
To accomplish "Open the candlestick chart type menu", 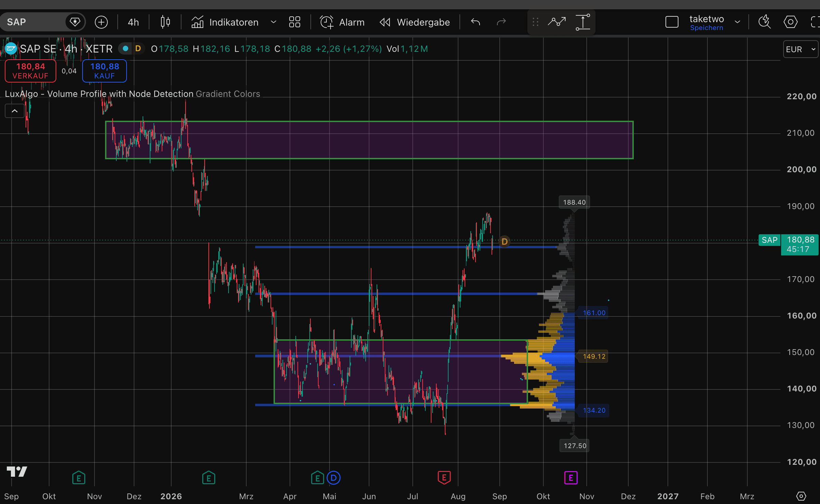I will (x=165, y=22).
